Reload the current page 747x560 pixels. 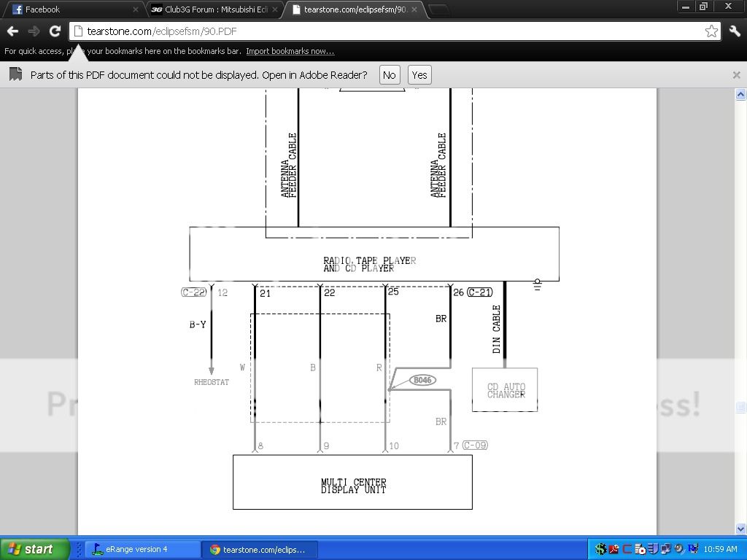[54, 31]
